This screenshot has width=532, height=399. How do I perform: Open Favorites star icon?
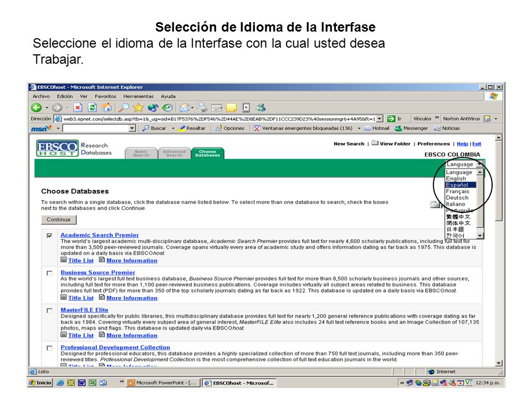coord(138,108)
